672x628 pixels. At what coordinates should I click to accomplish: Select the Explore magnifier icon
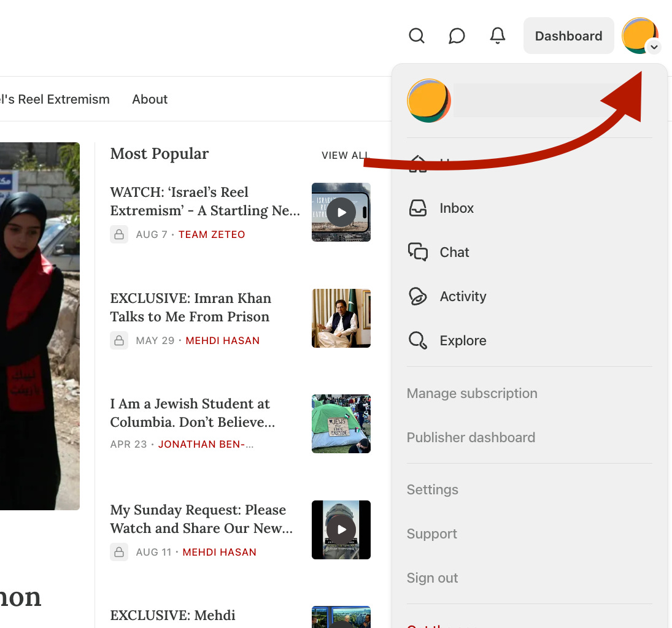418,340
